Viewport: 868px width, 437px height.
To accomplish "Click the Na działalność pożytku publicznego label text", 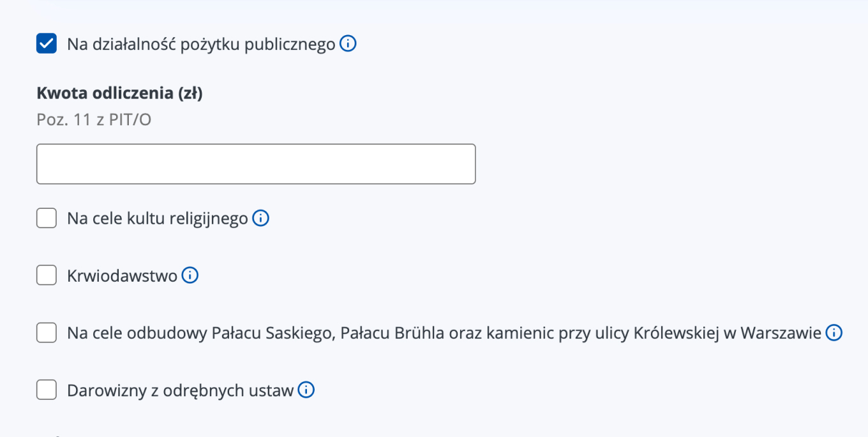I will click(x=201, y=45).
